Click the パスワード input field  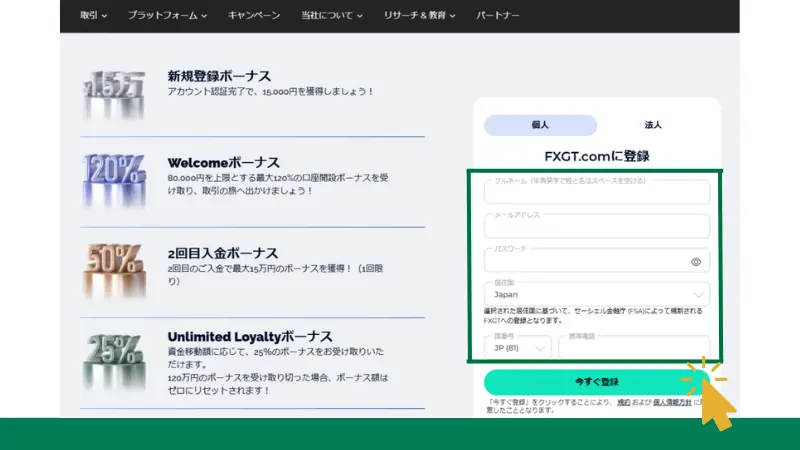point(596,260)
